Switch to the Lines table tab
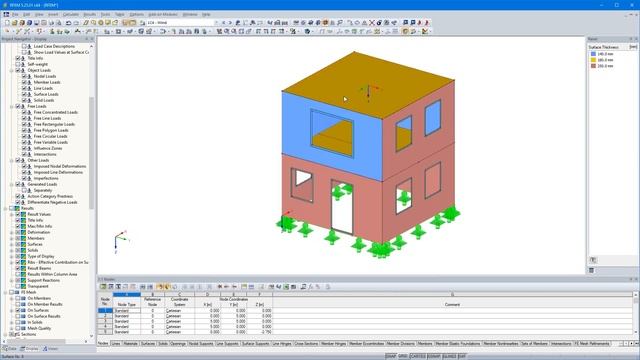 click(116, 344)
